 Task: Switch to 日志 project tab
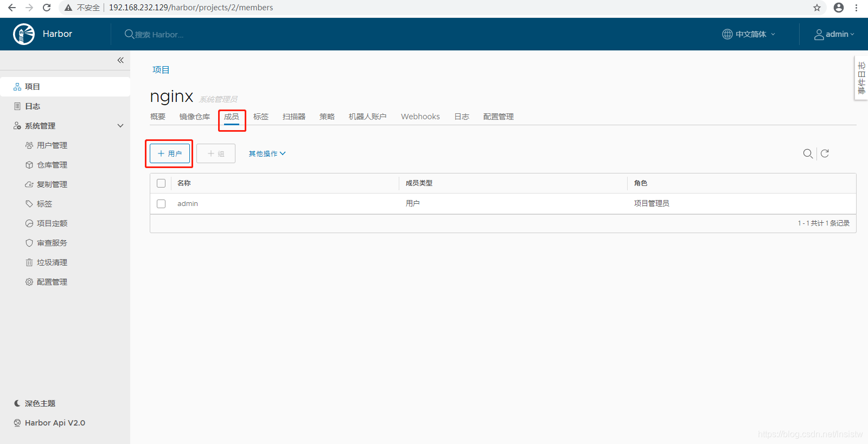click(x=462, y=117)
